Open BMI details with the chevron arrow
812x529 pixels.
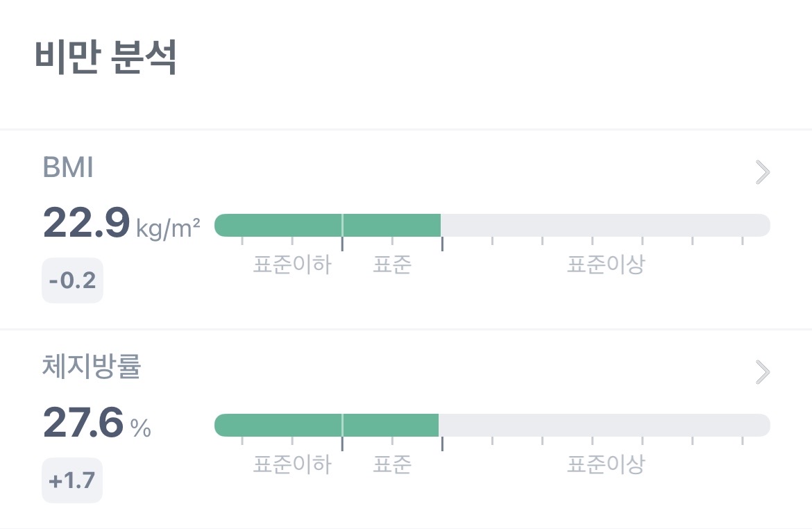pyautogui.click(x=762, y=172)
